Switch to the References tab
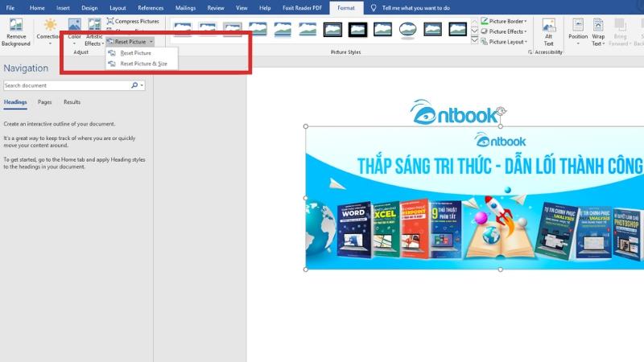The width and height of the screenshot is (644, 362). (x=151, y=8)
